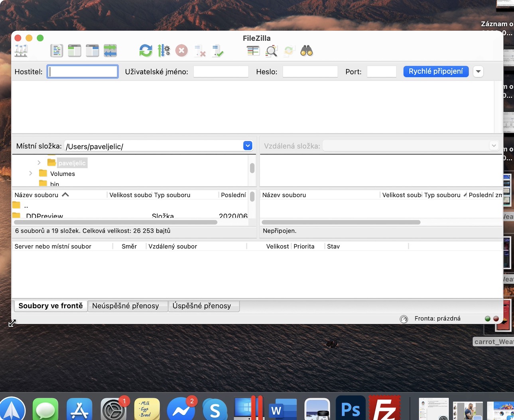Click the Rychlé připojení button
514x420 pixels.
click(436, 71)
